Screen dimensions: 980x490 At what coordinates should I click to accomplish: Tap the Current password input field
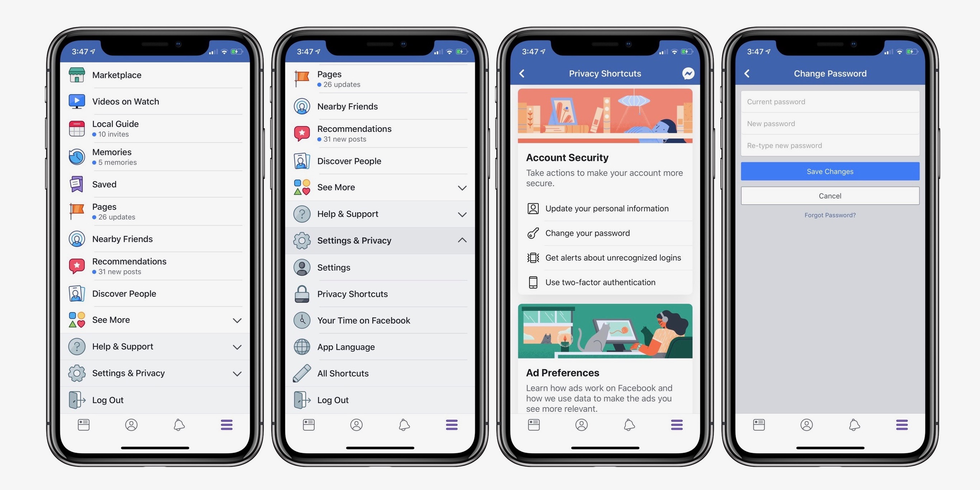click(x=830, y=101)
